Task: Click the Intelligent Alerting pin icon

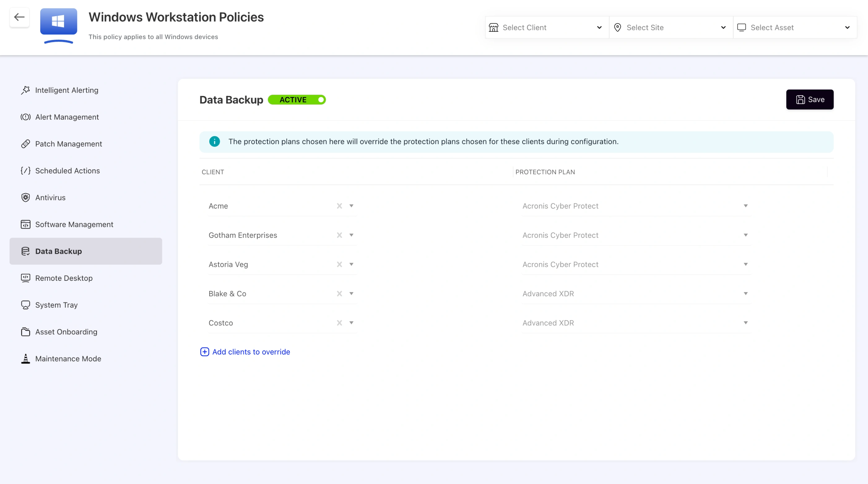Action: coord(26,90)
